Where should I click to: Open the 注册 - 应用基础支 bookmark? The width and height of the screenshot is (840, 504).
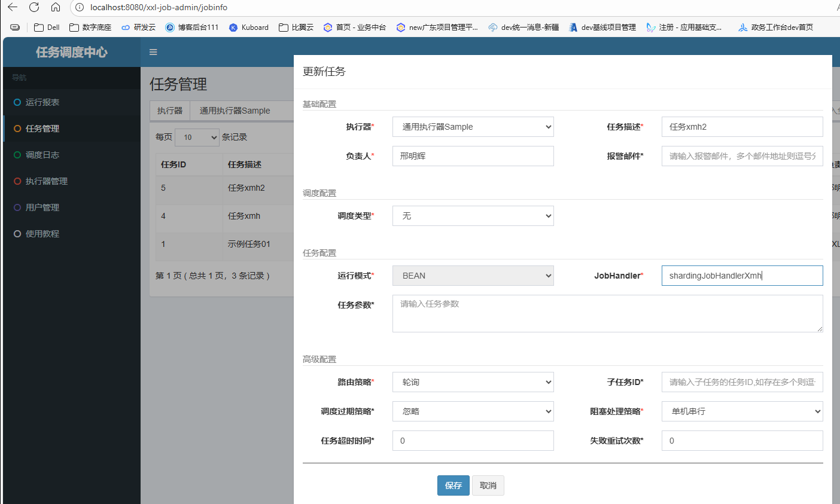[684, 27]
